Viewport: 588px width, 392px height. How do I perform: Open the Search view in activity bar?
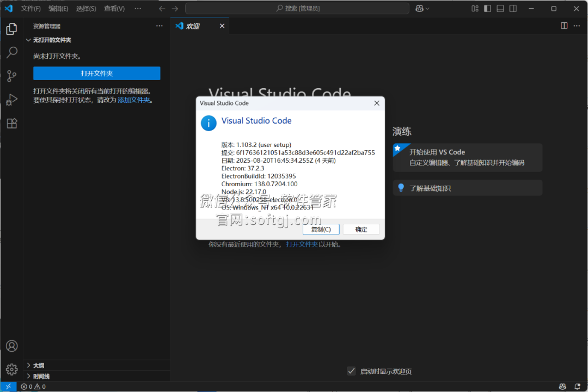point(11,53)
